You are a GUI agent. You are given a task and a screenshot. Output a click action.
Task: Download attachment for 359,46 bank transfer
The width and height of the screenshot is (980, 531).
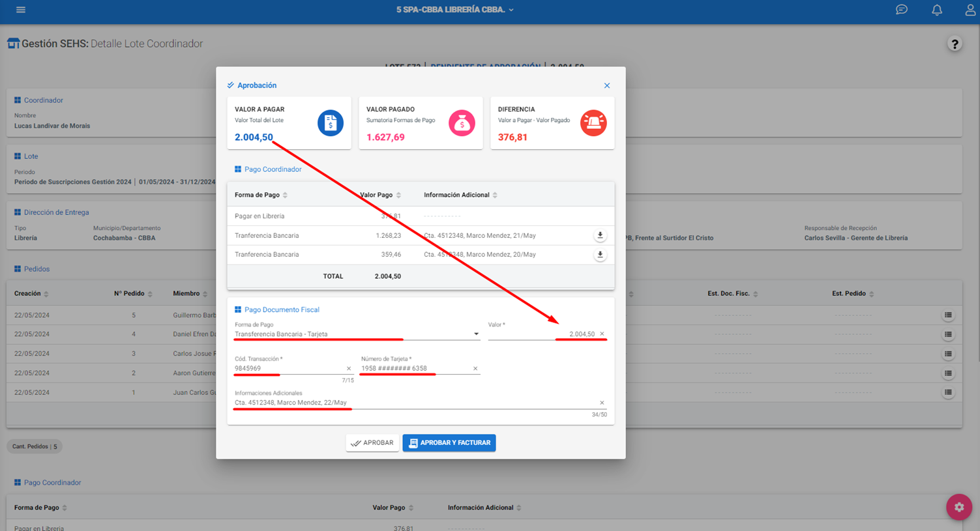[x=600, y=255]
